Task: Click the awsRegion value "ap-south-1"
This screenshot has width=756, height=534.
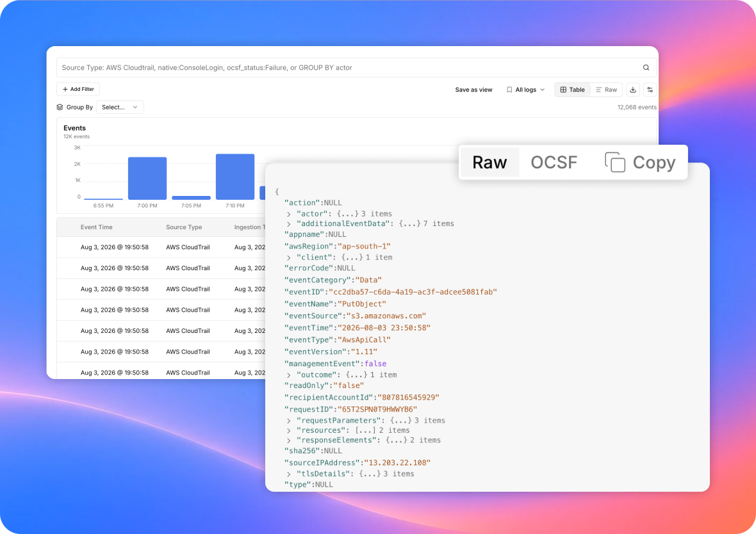Action: click(x=363, y=247)
